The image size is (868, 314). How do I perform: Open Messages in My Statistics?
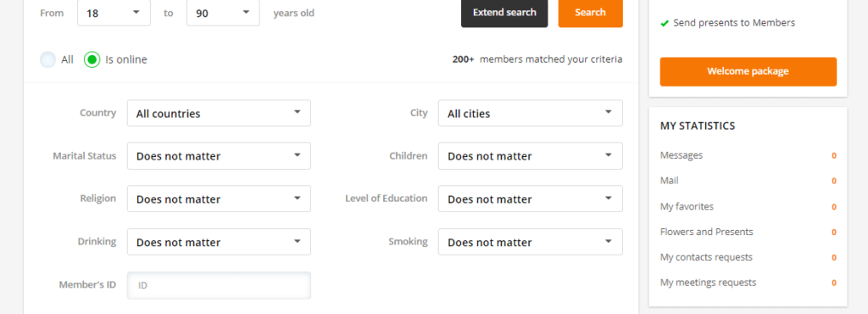pyautogui.click(x=682, y=155)
